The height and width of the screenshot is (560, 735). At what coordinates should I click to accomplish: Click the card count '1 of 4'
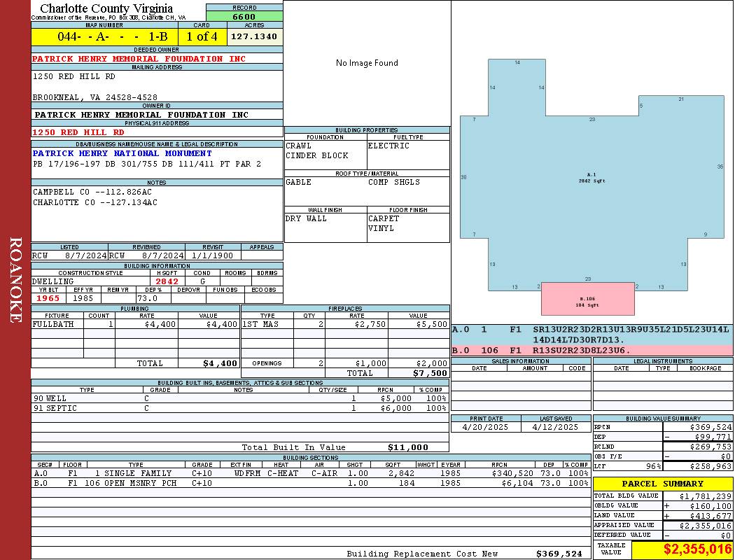click(202, 36)
